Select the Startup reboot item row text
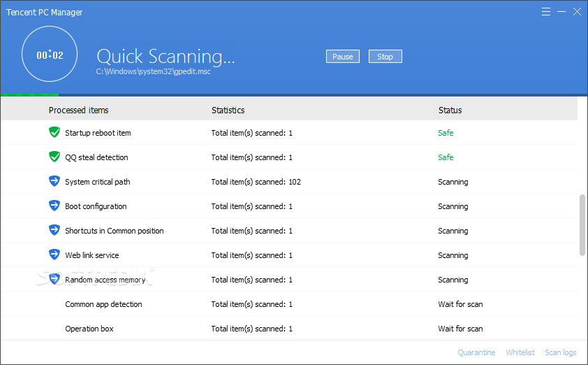Image resolution: width=588 pixels, height=365 pixels. (98, 133)
